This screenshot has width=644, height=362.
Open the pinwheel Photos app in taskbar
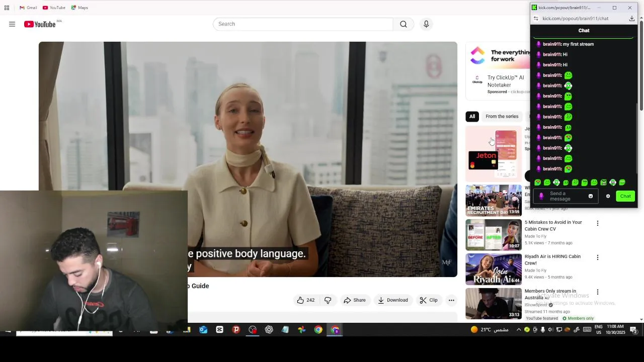tap(302, 330)
